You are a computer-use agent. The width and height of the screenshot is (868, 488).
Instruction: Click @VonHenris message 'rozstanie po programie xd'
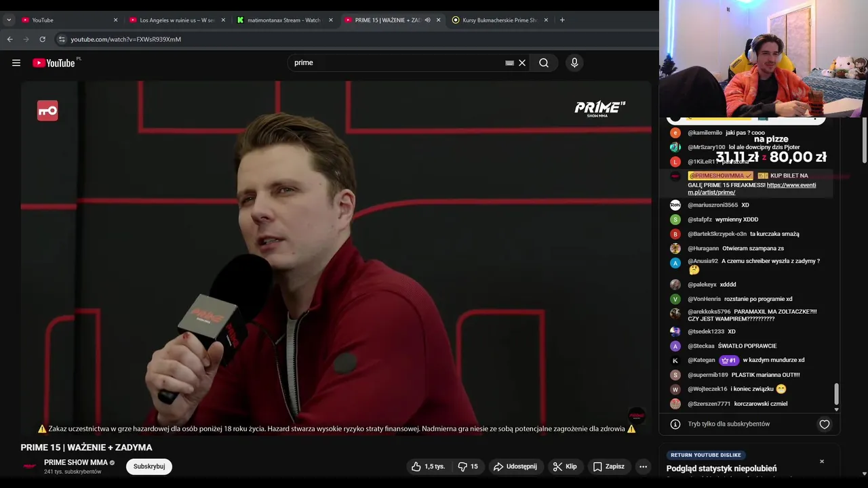(x=758, y=299)
